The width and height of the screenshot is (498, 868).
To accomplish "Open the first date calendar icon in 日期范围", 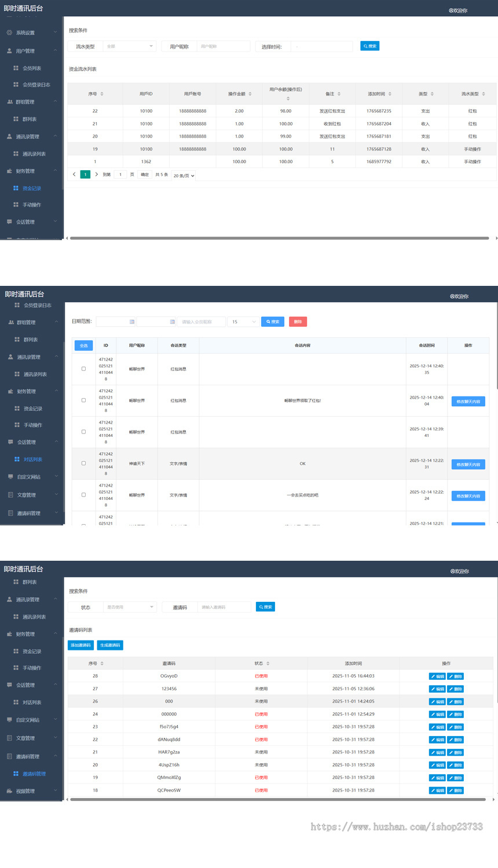I will pyautogui.click(x=132, y=322).
